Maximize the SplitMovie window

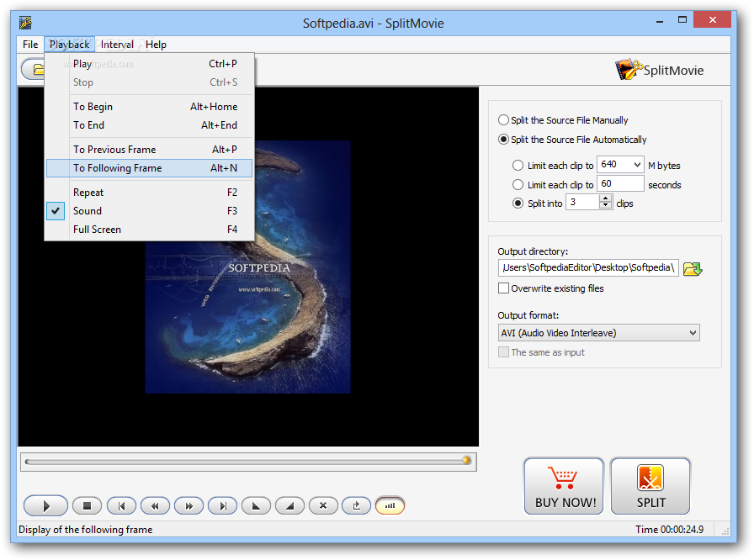coord(682,20)
